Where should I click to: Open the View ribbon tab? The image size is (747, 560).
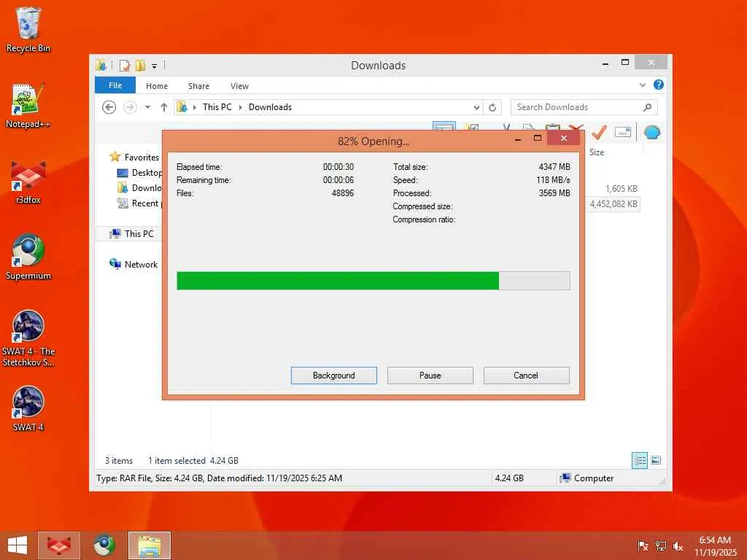[239, 86]
